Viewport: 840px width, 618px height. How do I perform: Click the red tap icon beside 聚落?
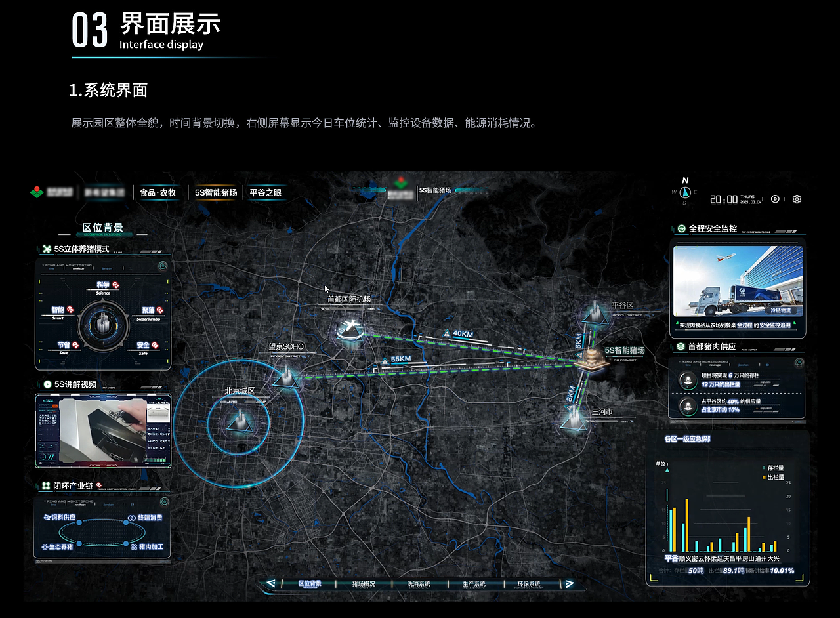[159, 310]
